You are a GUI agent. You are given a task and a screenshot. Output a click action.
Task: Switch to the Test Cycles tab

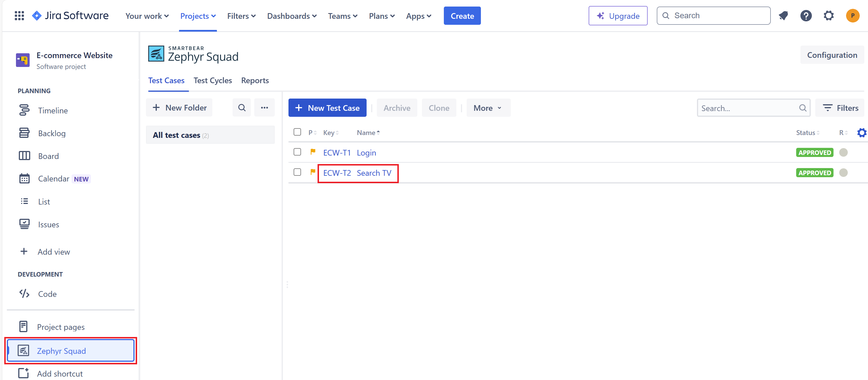point(213,80)
